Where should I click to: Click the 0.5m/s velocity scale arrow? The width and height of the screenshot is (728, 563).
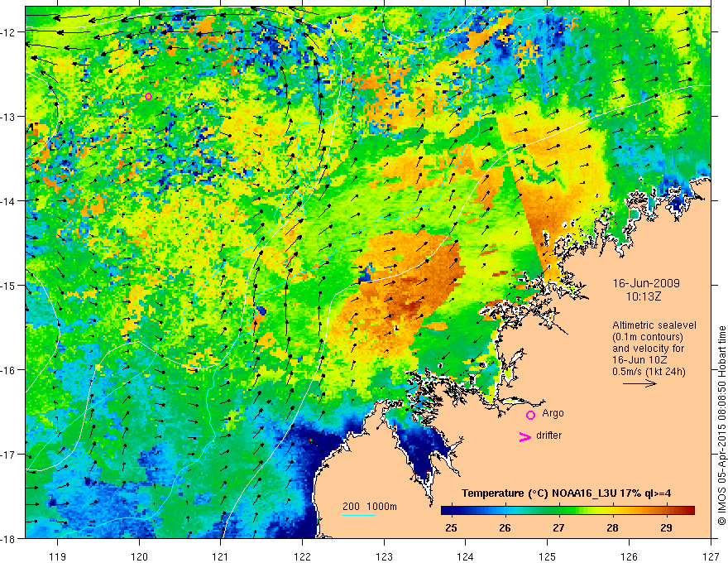tap(639, 383)
